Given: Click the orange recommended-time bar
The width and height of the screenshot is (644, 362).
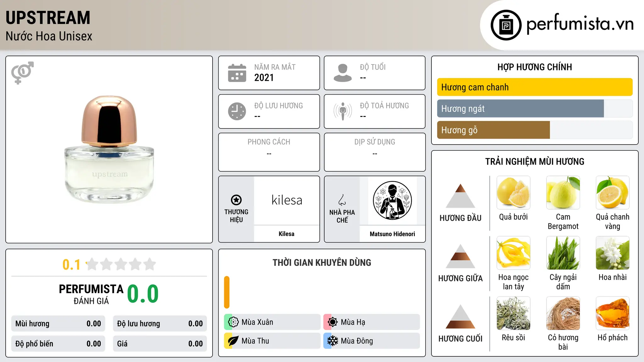Looking at the screenshot, I should pyautogui.click(x=227, y=292).
